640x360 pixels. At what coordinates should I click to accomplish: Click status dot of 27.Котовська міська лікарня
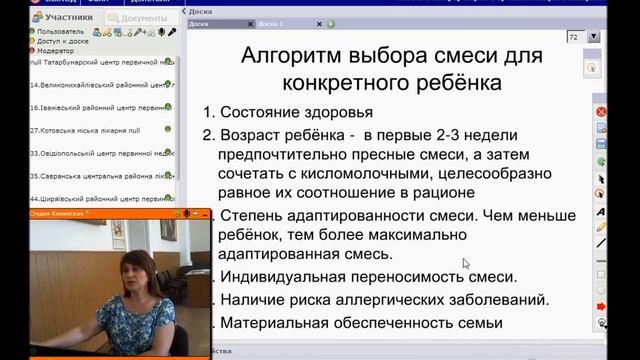pyautogui.click(x=168, y=129)
